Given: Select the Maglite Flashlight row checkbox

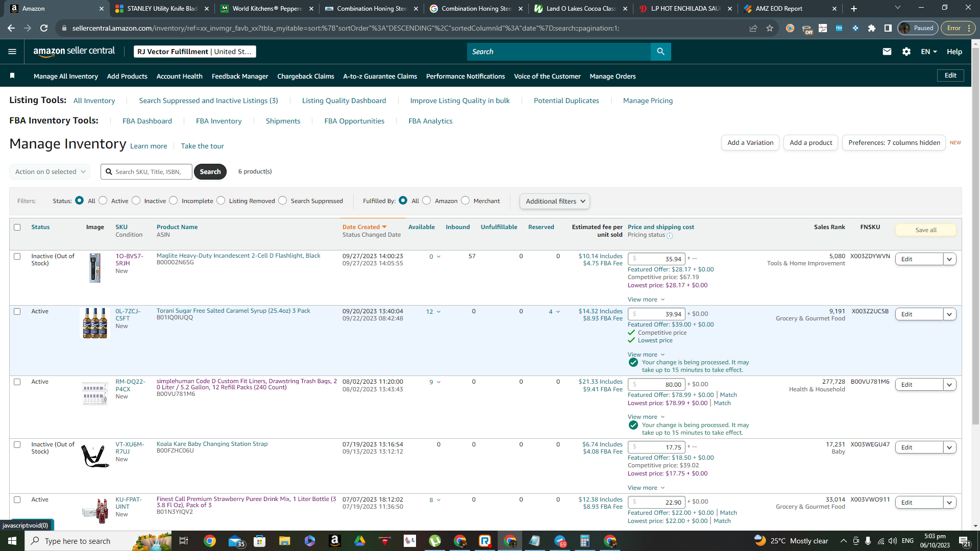Looking at the screenshot, I should pyautogui.click(x=17, y=256).
